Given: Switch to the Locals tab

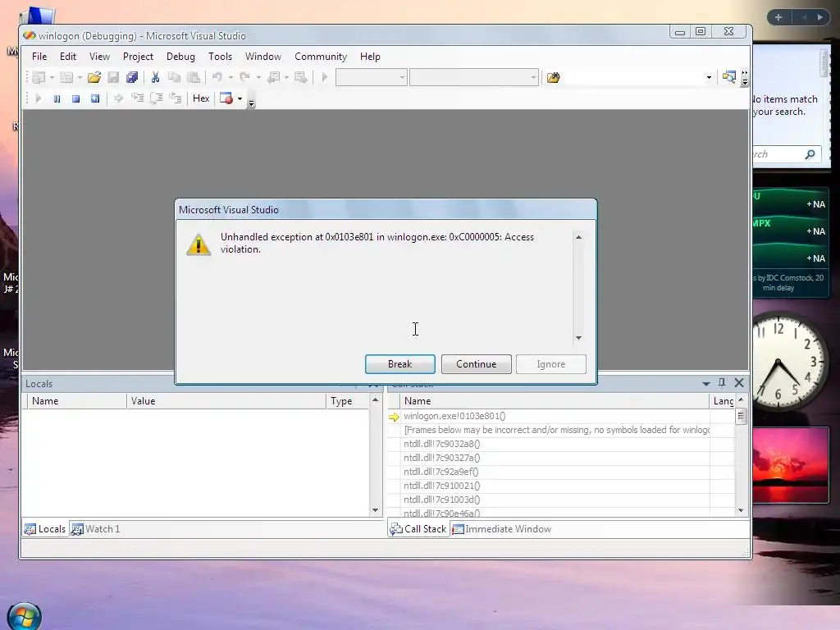Looking at the screenshot, I should click(x=45, y=529).
